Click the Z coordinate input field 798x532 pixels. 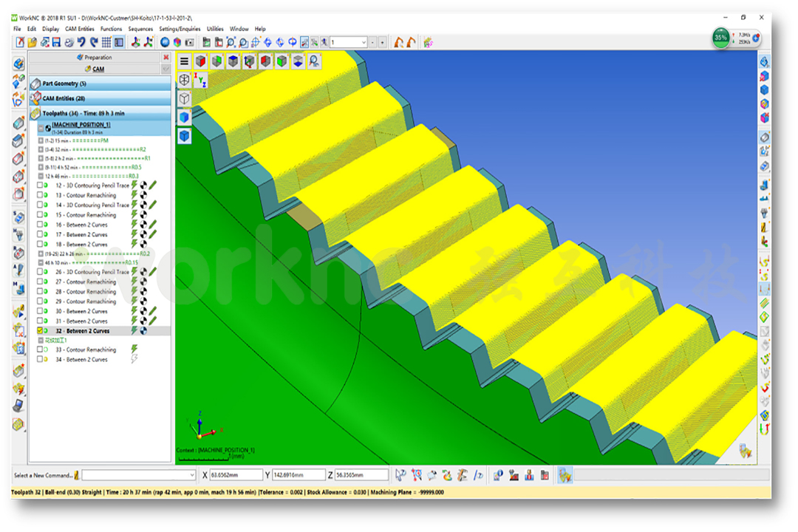click(361, 475)
